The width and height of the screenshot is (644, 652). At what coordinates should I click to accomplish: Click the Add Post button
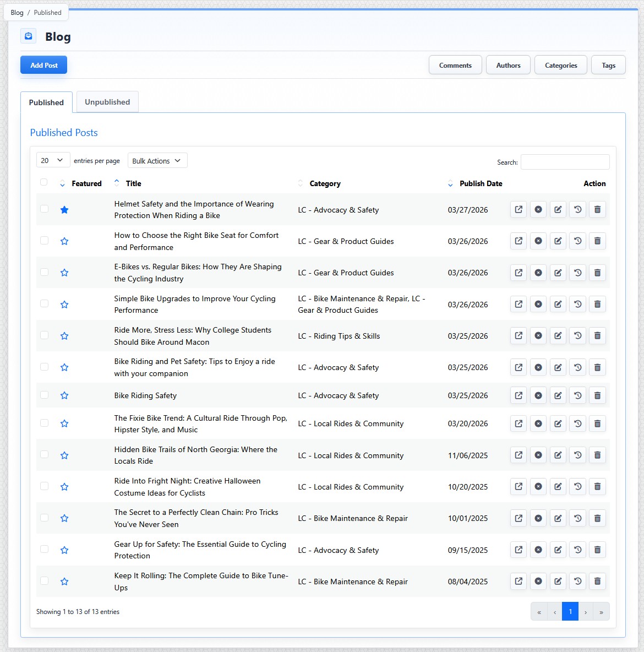(43, 66)
